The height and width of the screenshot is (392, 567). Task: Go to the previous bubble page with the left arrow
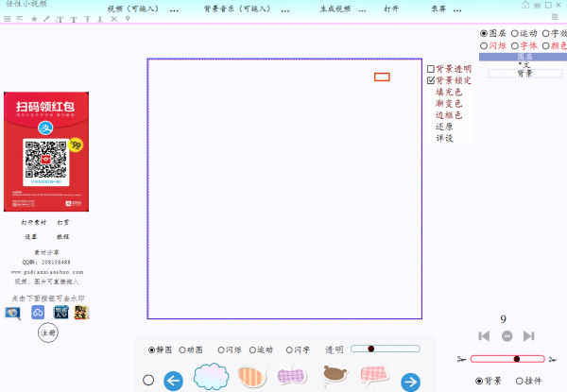pos(173,381)
